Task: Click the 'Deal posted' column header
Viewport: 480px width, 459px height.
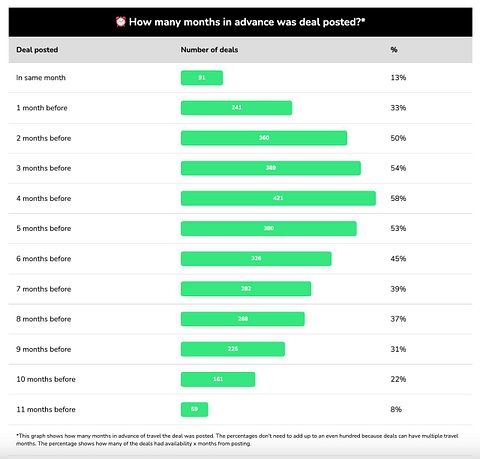Action: [37, 50]
